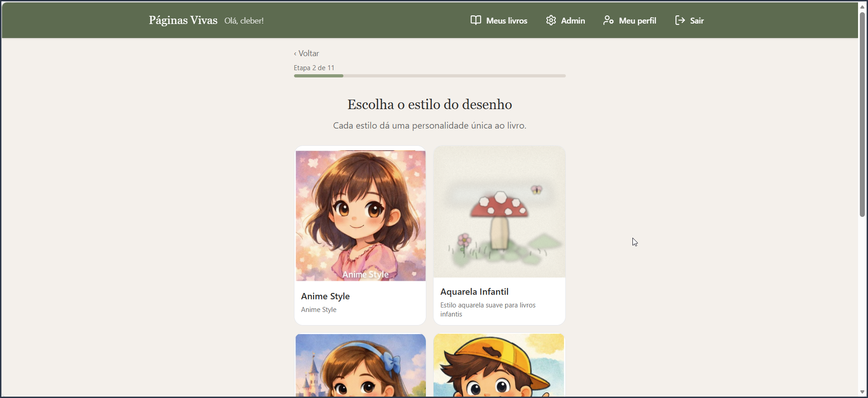The width and height of the screenshot is (868, 398).
Task: Click the logout arrow icon beside Sair
Action: (680, 20)
